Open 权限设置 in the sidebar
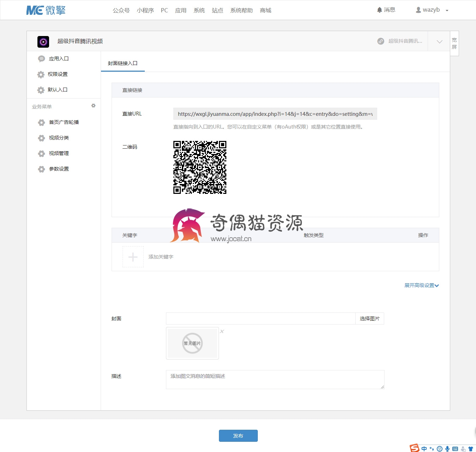Screen dimensions: 476x452 pos(58,74)
